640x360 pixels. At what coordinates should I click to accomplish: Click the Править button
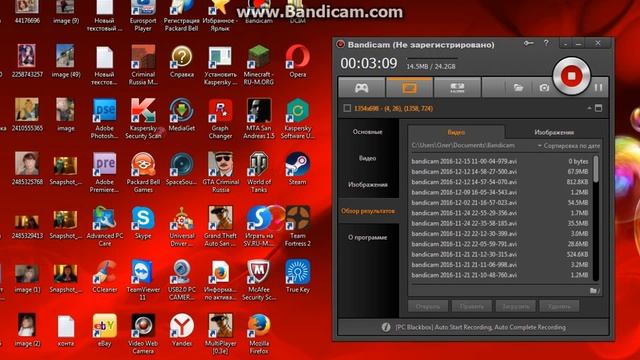click(x=472, y=306)
